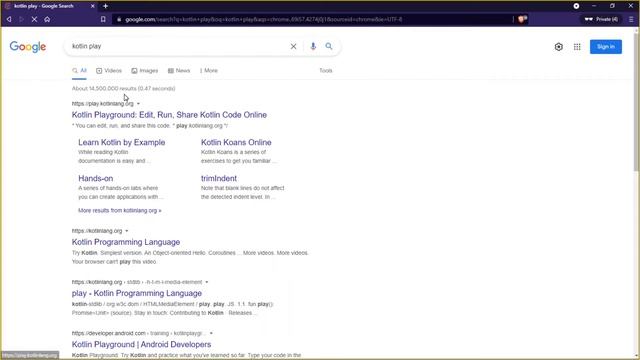Screen dimensions: 640x360
Task: Go back with the browser back arrow
Action: (x=9, y=19)
